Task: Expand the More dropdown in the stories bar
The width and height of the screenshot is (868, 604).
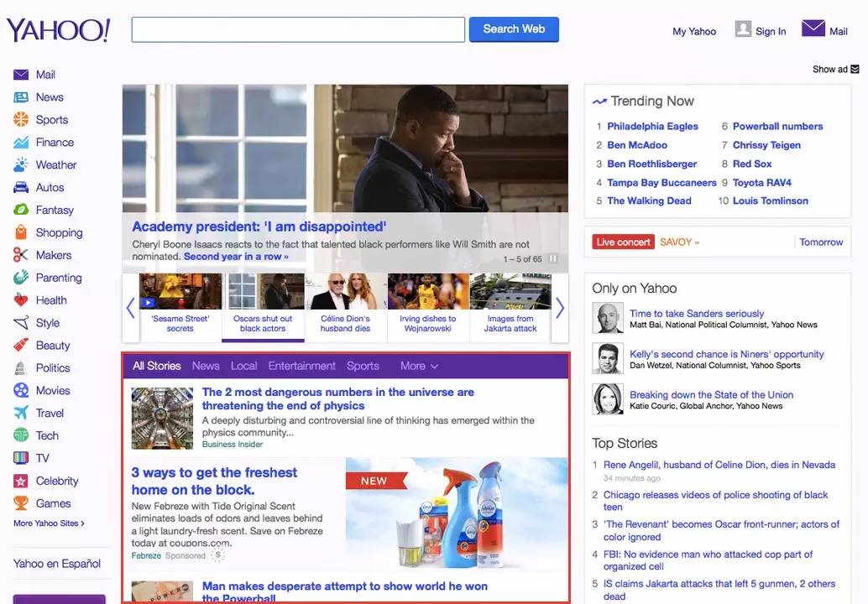Action: (419, 366)
